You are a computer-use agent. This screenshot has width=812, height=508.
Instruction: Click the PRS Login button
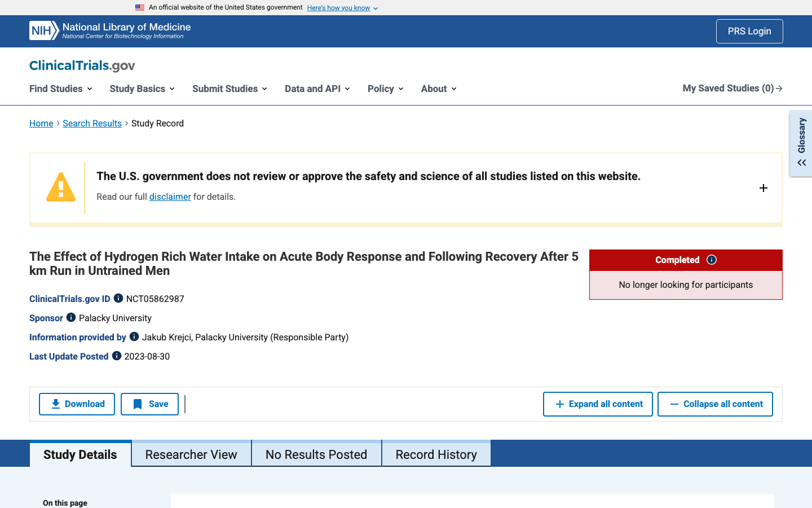click(749, 32)
